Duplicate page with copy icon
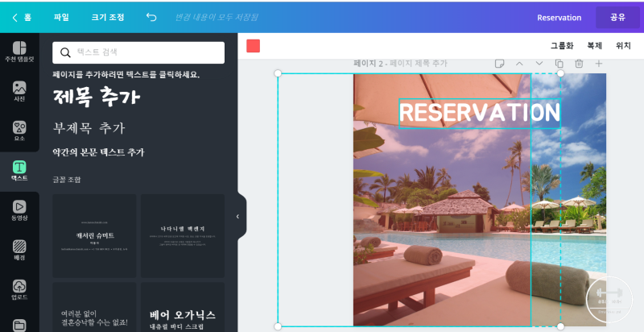 pyautogui.click(x=559, y=64)
